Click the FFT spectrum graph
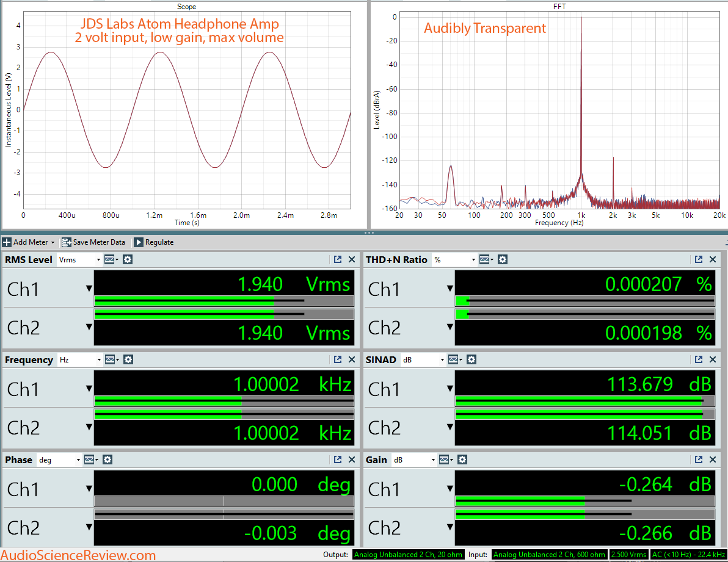This screenshot has height=562, width=728. [x=559, y=110]
